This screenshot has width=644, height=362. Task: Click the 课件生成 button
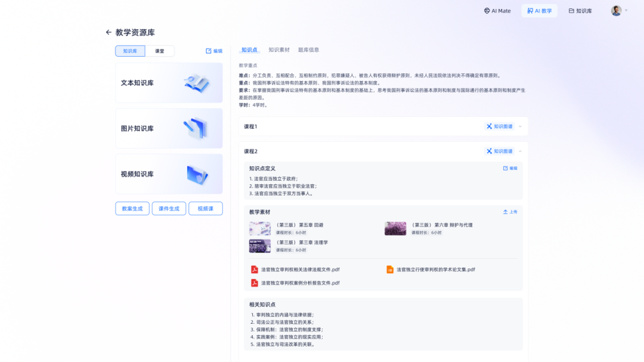pos(169,208)
